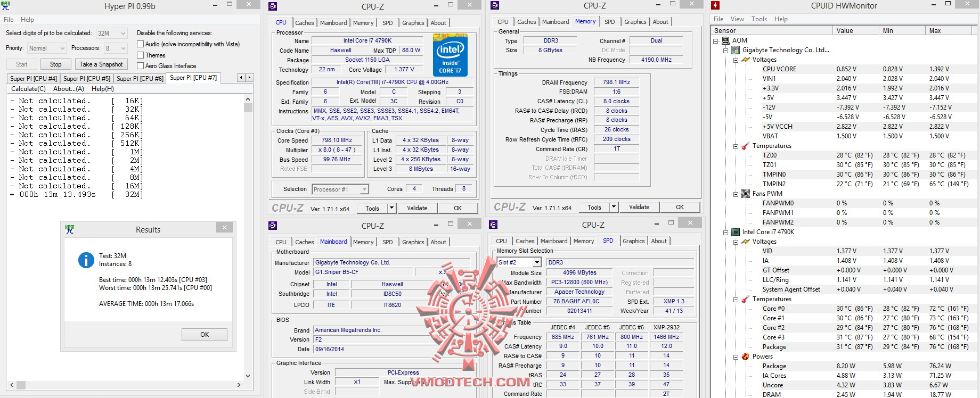Switch to Super PI [CPU #4] tab
The image size is (980, 398).
(x=33, y=79)
